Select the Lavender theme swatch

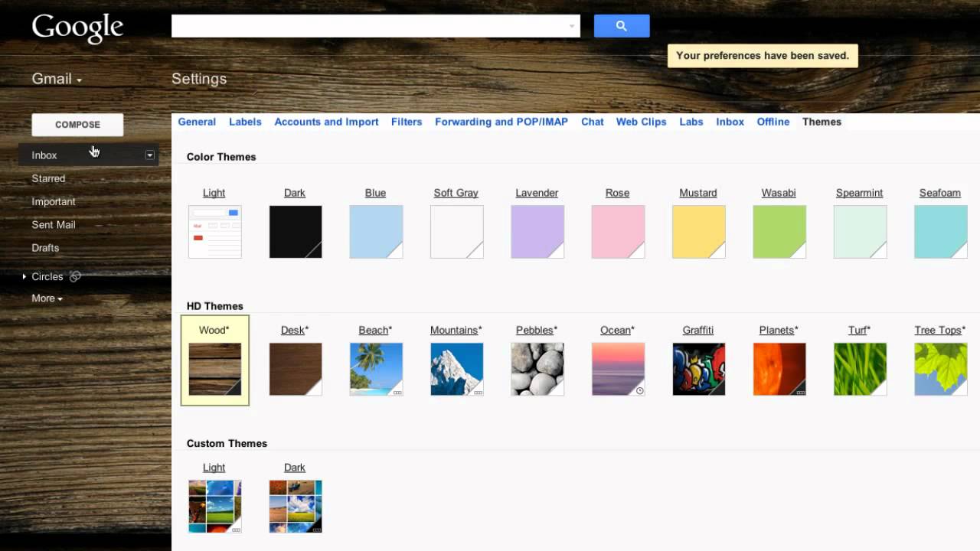[x=537, y=232]
